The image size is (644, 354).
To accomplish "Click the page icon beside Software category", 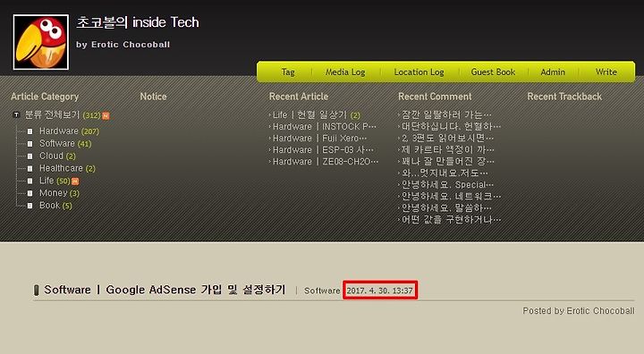I will (x=30, y=144).
